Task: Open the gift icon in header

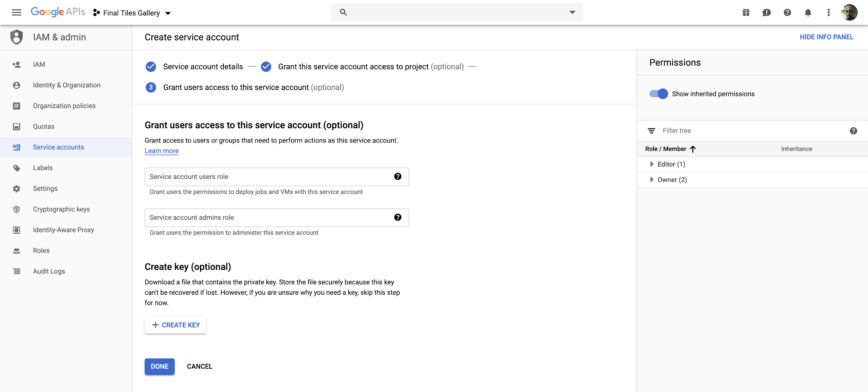Action: (746, 13)
